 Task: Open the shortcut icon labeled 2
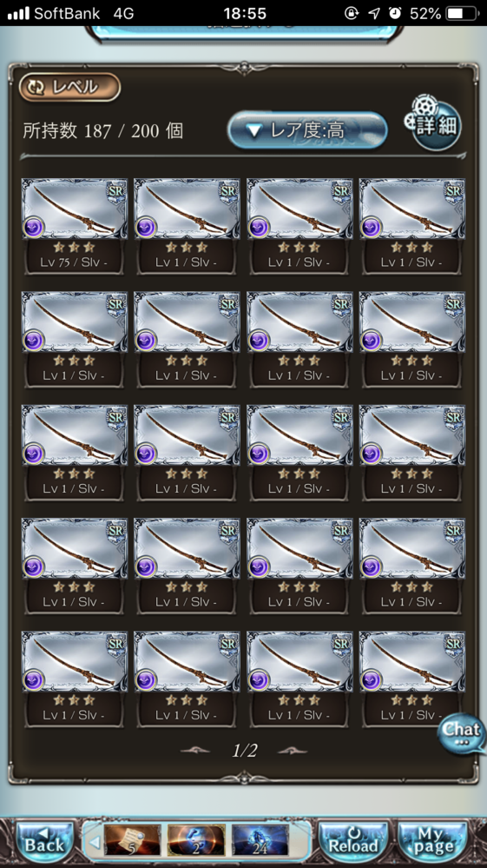click(x=196, y=840)
